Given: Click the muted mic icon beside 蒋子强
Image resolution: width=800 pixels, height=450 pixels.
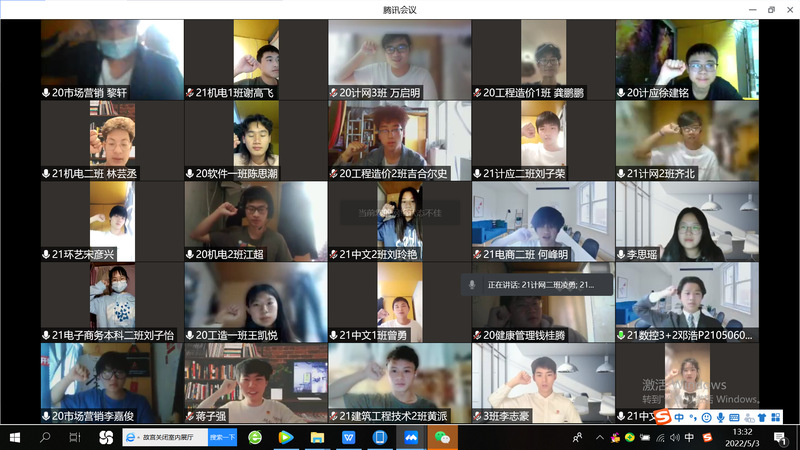Looking at the screenshot, I should [191, 416].
